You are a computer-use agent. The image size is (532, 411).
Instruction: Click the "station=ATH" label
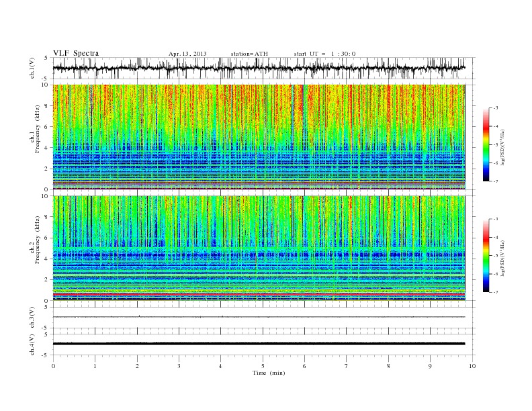(249, 54)
